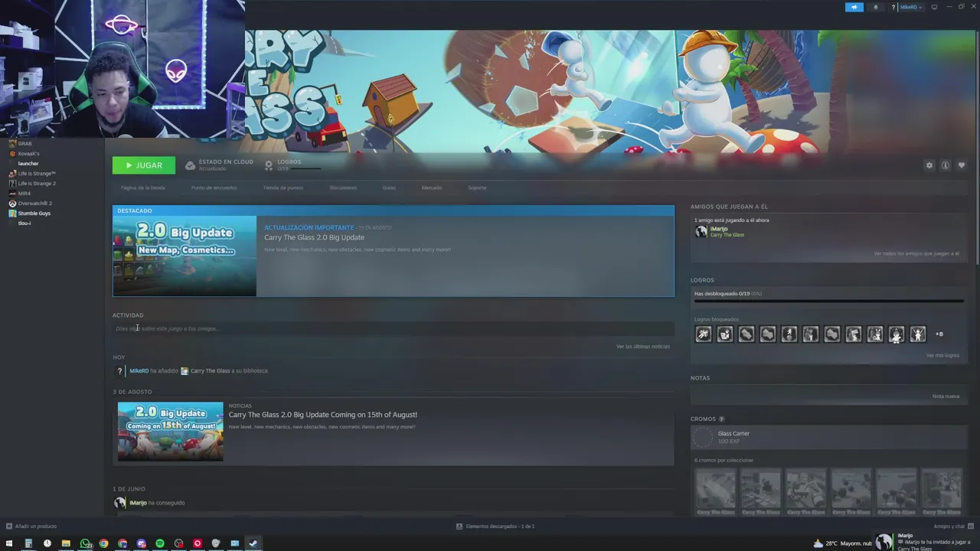Add game to favorites with heart icon
The width and height of the screenshot is (980, 551).
tap(962, 165)
